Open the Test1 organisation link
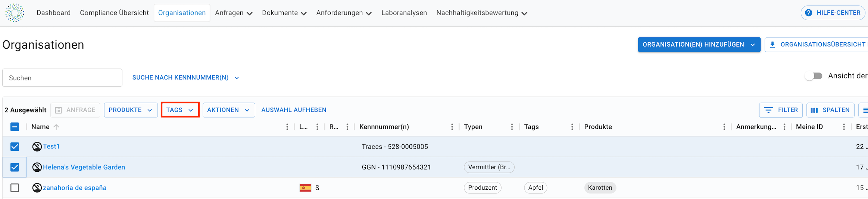This screenshot has height=199, width=868. pos(51,146)
